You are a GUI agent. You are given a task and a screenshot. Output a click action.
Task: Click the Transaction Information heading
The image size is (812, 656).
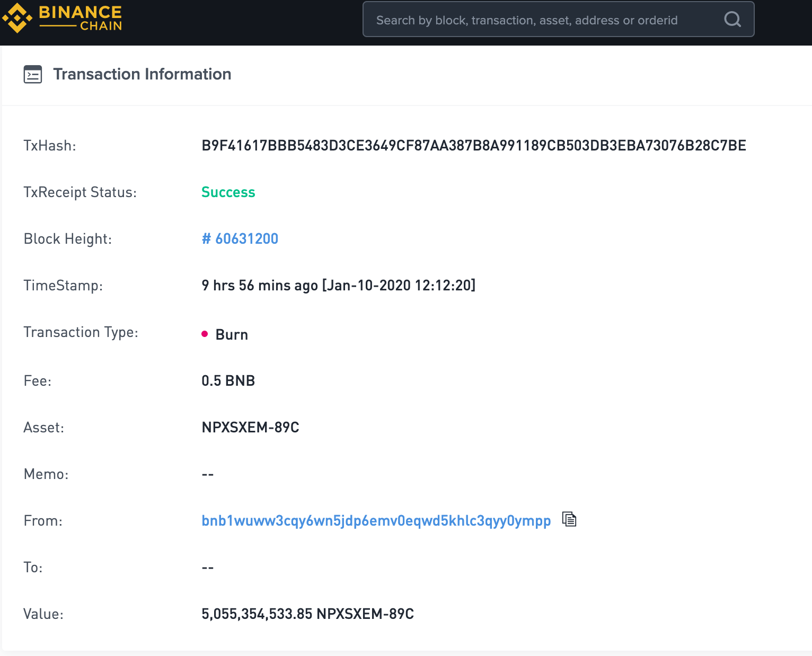[142, 74]
